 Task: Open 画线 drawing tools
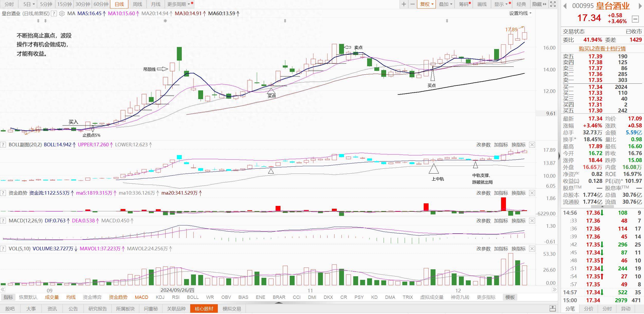482,4
